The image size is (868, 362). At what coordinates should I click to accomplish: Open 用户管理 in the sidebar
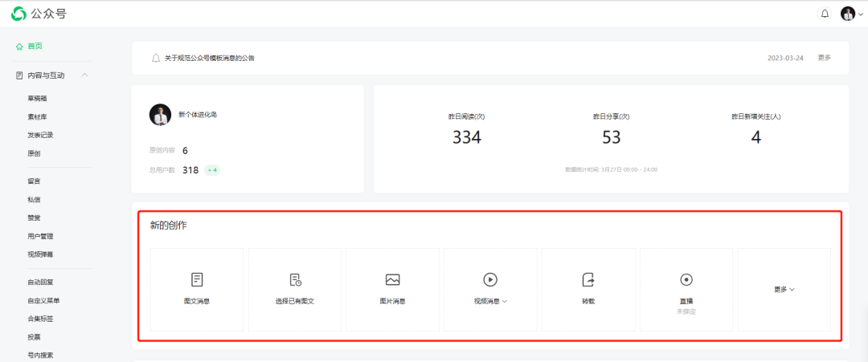40,236
